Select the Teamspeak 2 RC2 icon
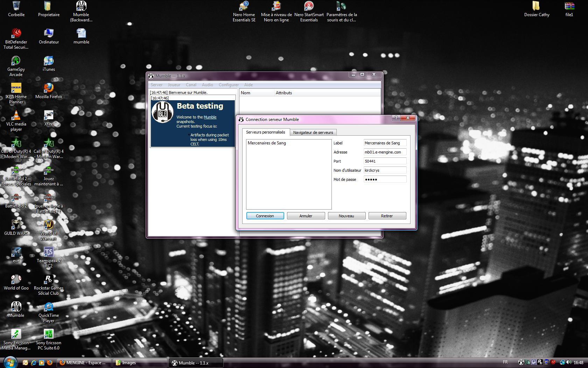This screenshot has width=588, height=368. pos(49,258)
